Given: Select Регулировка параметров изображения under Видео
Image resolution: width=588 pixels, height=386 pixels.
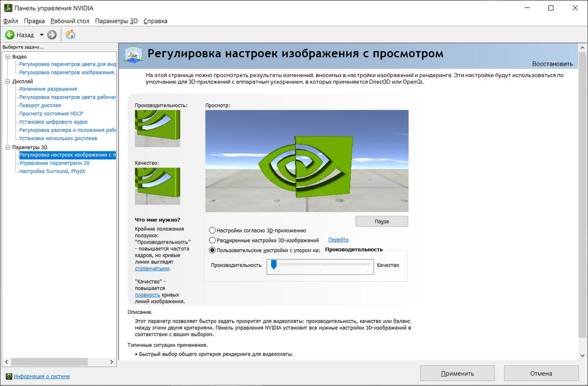Looking at the screenshot, I should (x=67, y=72).
